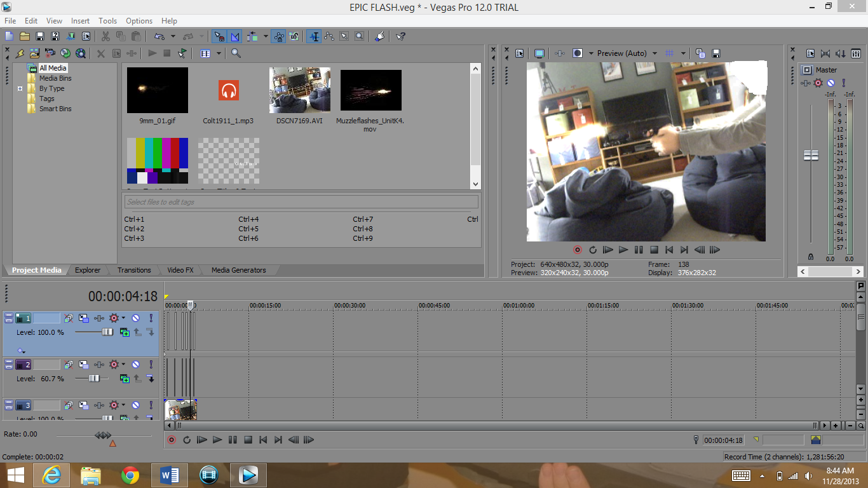Toggle Lock Envelopes to Events
This screenshot has width=868, height=488.
[x=278, y=36]
